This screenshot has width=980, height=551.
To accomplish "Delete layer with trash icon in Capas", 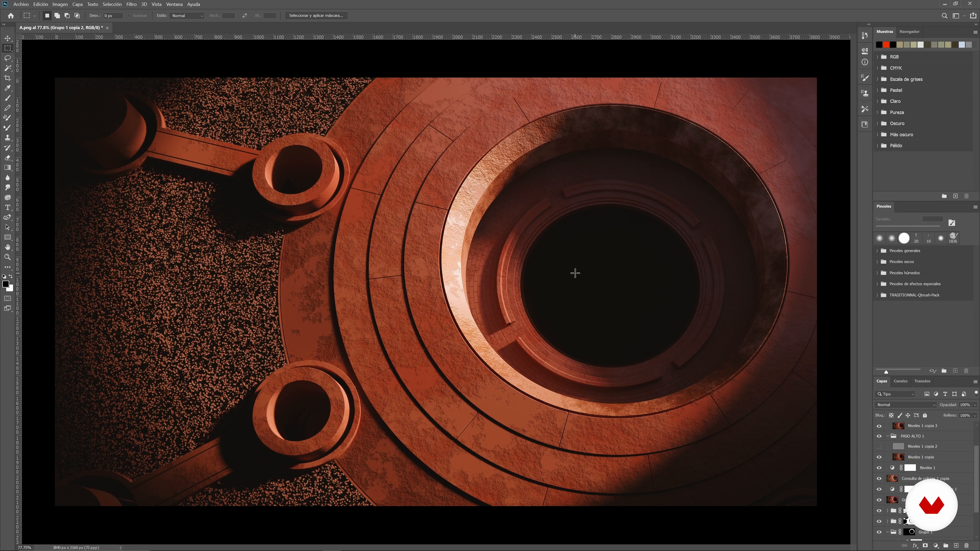I will click(966, 546).
